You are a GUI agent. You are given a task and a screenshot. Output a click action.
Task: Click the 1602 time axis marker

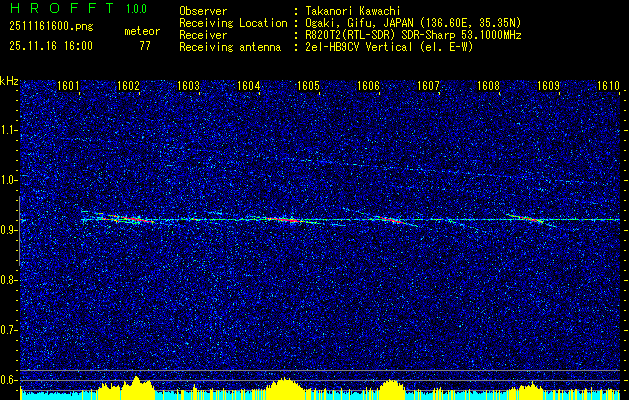tap(128, 85)
